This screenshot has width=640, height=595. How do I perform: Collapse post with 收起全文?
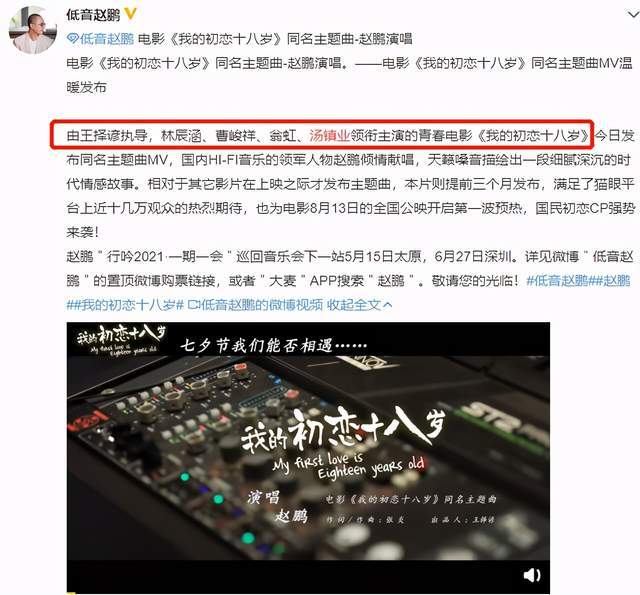(354, 305)
